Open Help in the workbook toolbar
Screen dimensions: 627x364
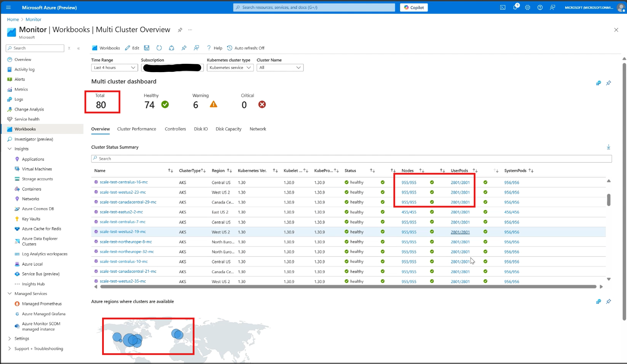coord(214,48)
